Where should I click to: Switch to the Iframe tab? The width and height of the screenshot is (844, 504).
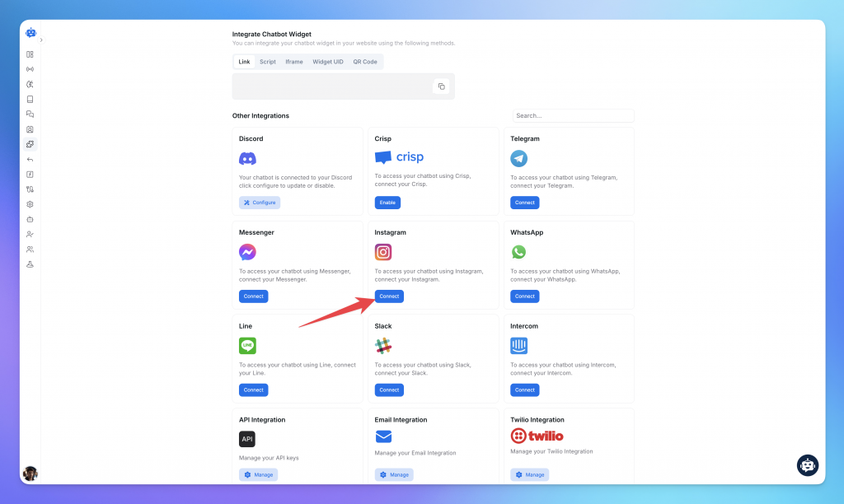pos(294,62)
